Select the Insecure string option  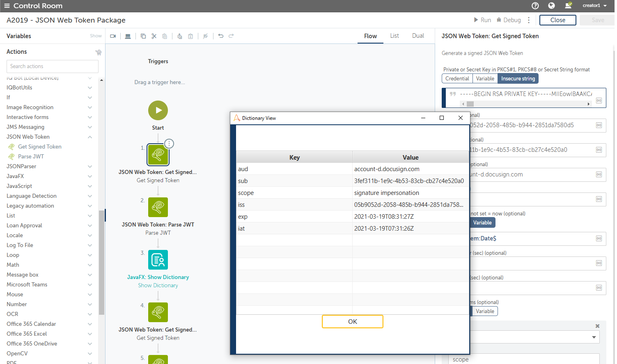518,79
